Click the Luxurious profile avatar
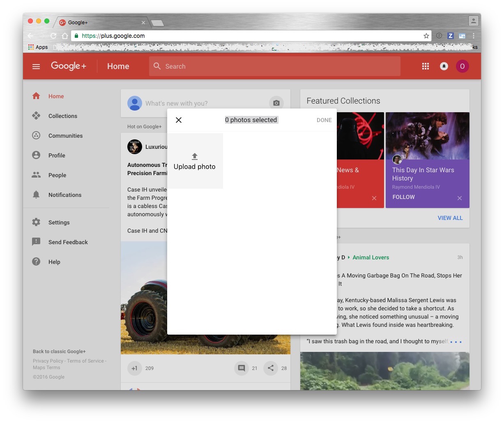This screenshot has height=423, width=504. point(135,147)
